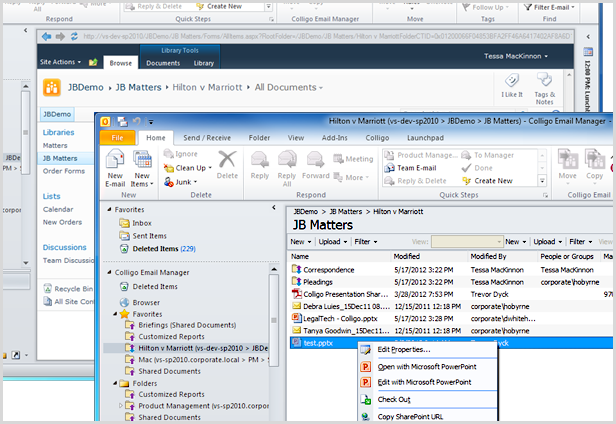Viewport: 616px width, 424px height.
Task: Click Outlook app icon in title bar
Action: pyautogui.click(x=105, y=122)
